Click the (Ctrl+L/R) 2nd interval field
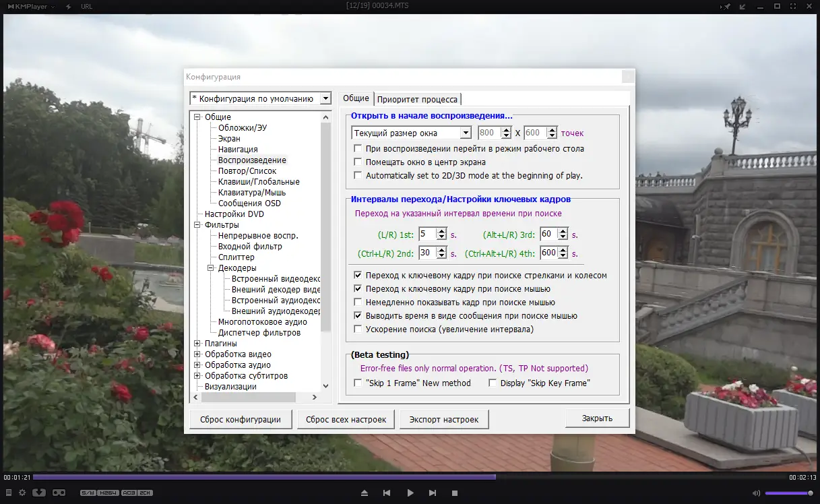 click(x=427, y=253)
